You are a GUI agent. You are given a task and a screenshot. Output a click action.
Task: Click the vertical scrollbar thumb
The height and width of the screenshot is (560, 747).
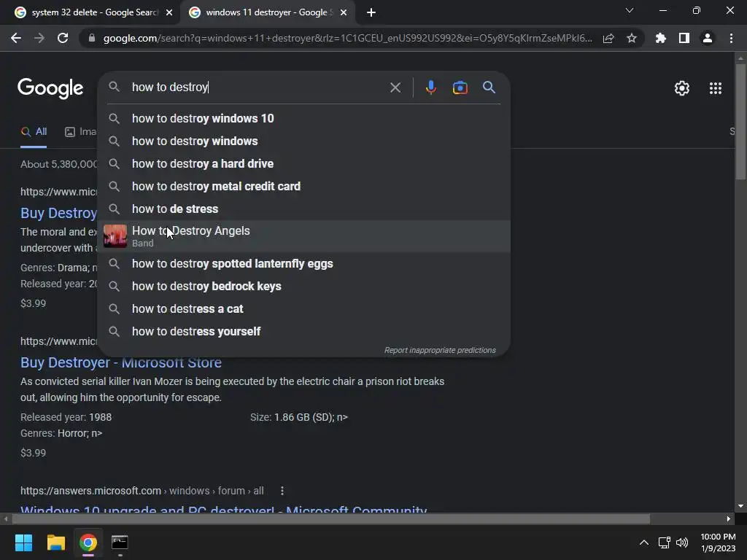coord(740,122)
